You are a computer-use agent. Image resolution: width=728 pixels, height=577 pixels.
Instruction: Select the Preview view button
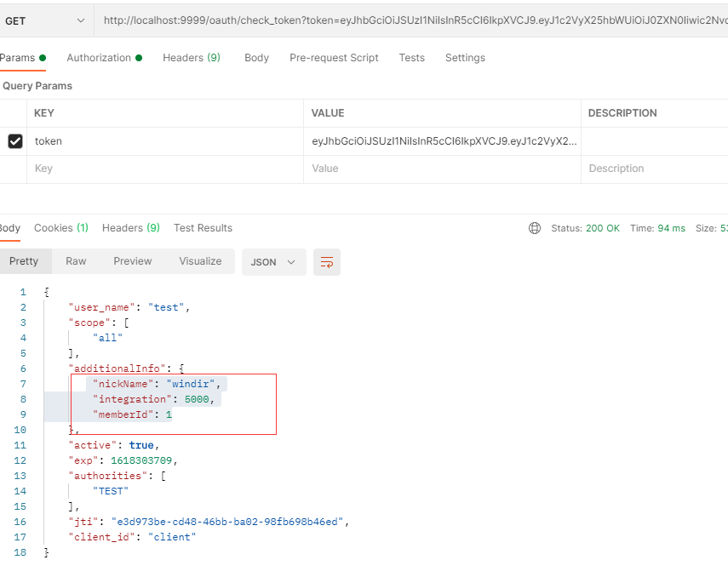[x=132, y=261]
